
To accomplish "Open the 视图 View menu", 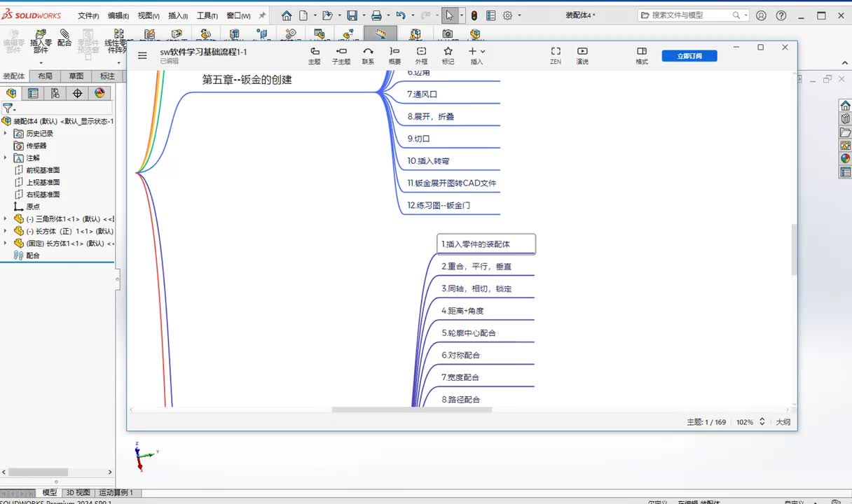I will point(149,15).
